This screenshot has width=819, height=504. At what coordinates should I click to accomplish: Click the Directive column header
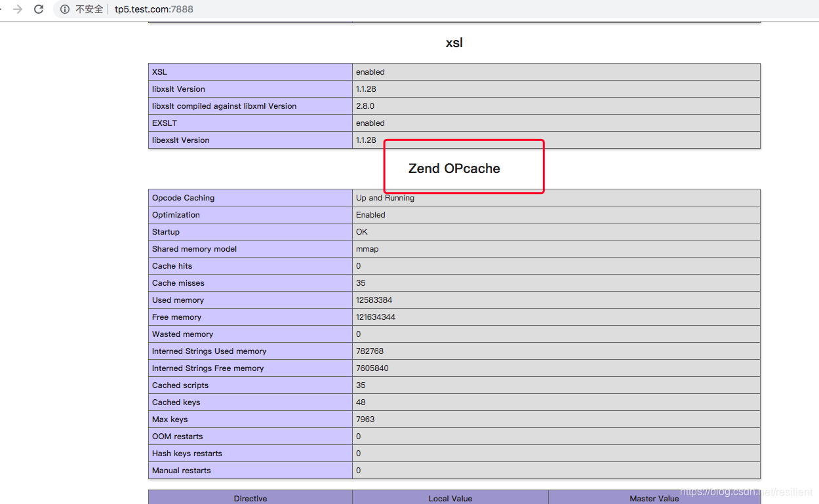(x=250, y=499)
